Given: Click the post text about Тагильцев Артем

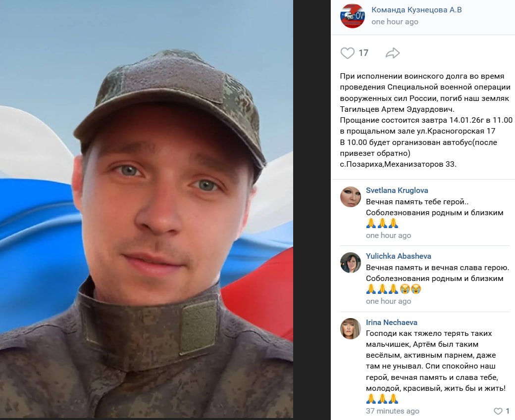Looking at the screenshot, I should [426, 120].
